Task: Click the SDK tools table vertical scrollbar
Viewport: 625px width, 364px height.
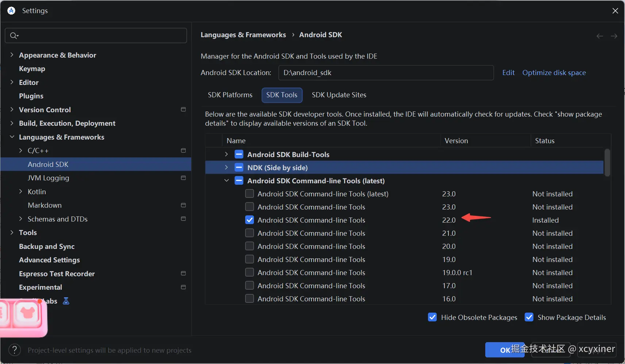Action: pyautogui.click(x=607, y=163)
